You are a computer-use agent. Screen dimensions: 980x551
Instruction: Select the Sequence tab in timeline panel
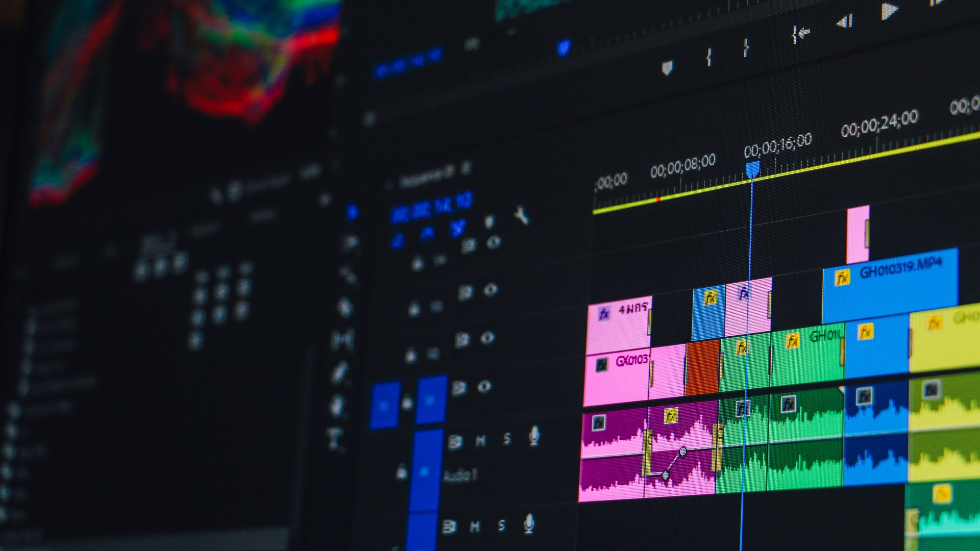(x=426, y=177)
